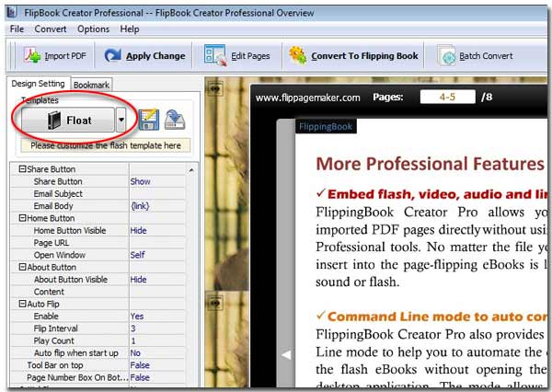Click the Convert To Flipping Book label
The image size is (552, 392).
click(x=364, y=55)
